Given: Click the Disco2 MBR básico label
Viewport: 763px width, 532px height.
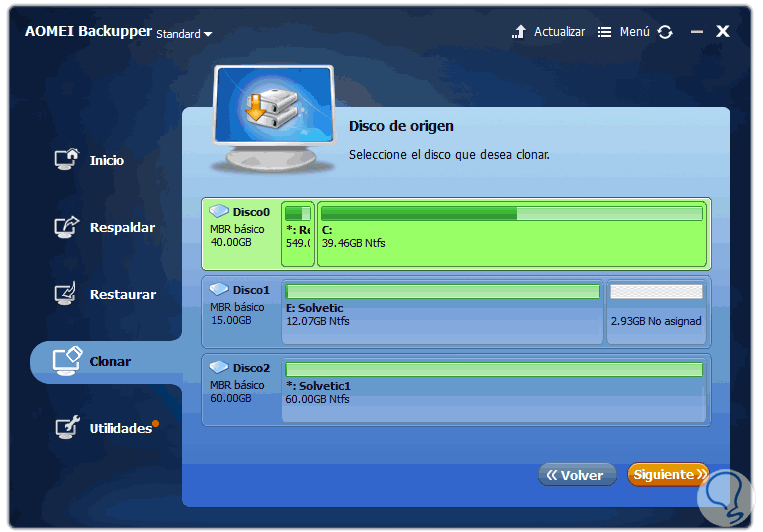Looking at the screenshot, I should [x=237, y=385].
